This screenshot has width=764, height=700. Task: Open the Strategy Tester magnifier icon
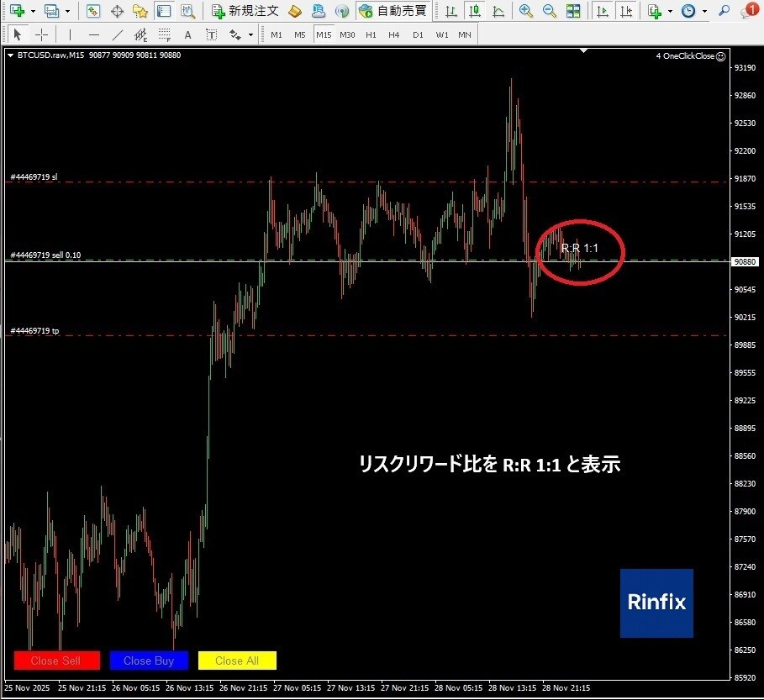point(187,11)
